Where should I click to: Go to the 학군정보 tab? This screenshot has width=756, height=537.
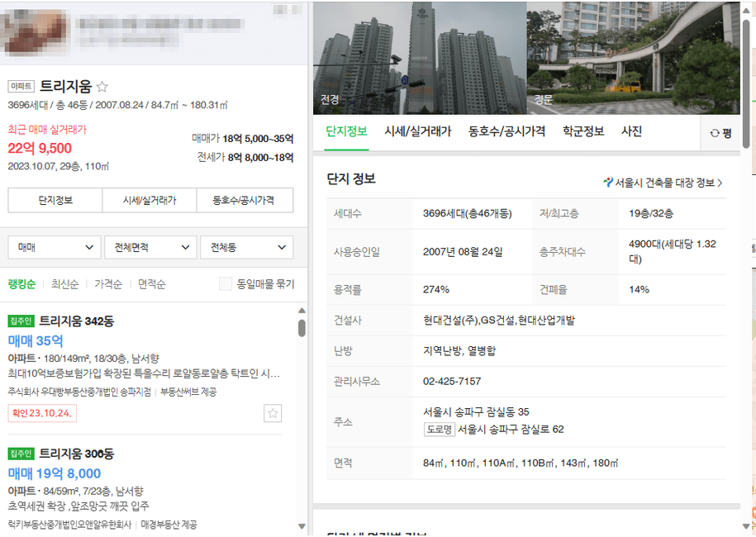(583, 131)
